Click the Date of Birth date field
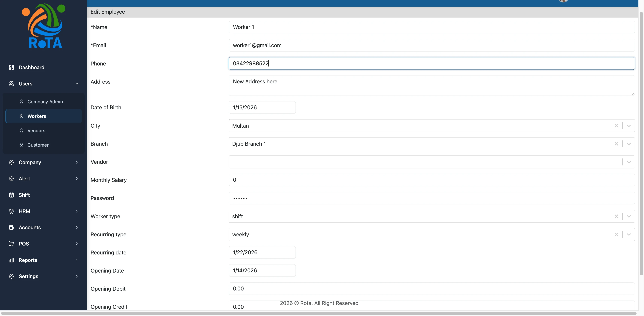The width and height of the screenshot is (644, 316). click(x=262, y=108)
